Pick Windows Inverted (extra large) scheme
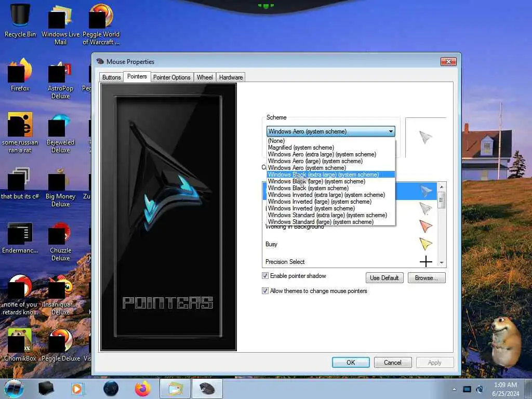Viewport: 532px width, 399px height. (331, 195)
